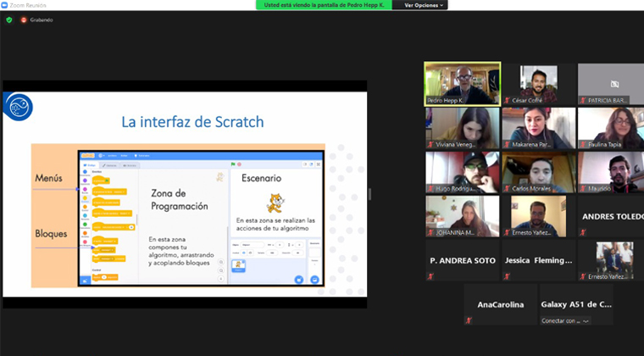
Task: Click muted mic icon on ANDRES TOLEDO tile
Action: click(583, 232)
